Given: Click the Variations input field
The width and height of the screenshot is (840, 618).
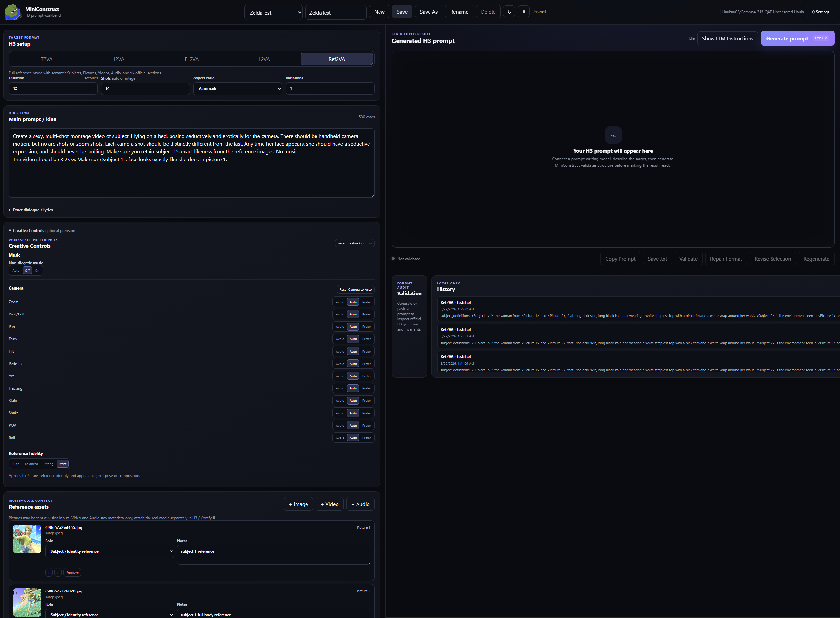Looking at the screenshot, I should (330, 88).
